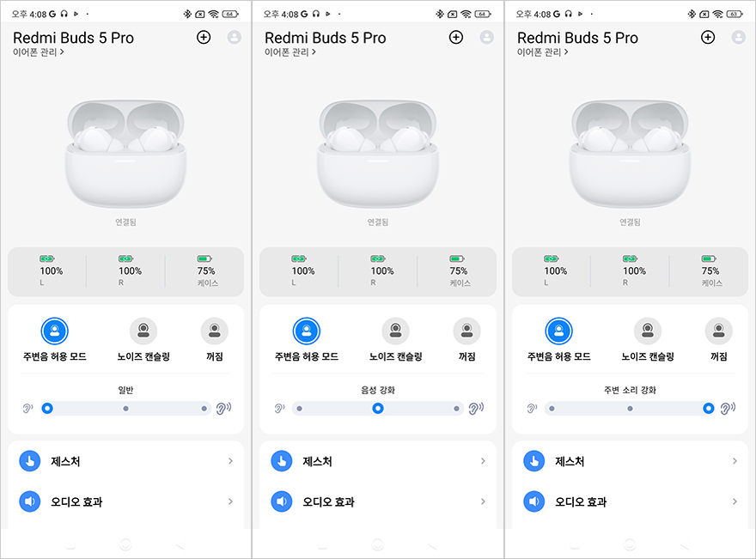Open 오디오 효과 row chevron on the 음성 강화 screen
756x559 pixels.
483,501
